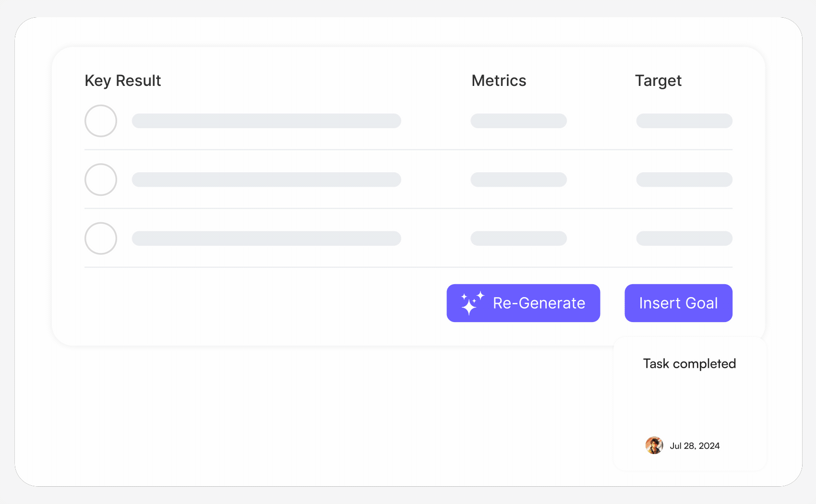Click the second row Target placeholder
816x504 pixels.
click(684, 180)
